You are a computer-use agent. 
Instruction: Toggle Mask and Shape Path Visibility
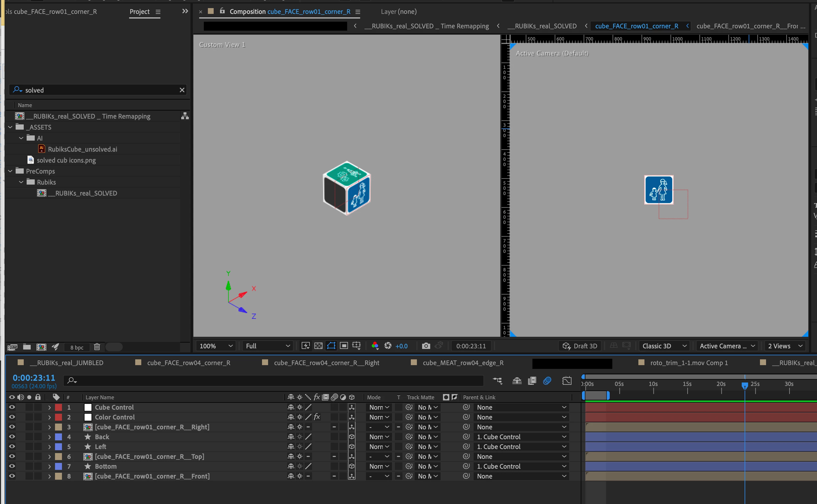331,346
